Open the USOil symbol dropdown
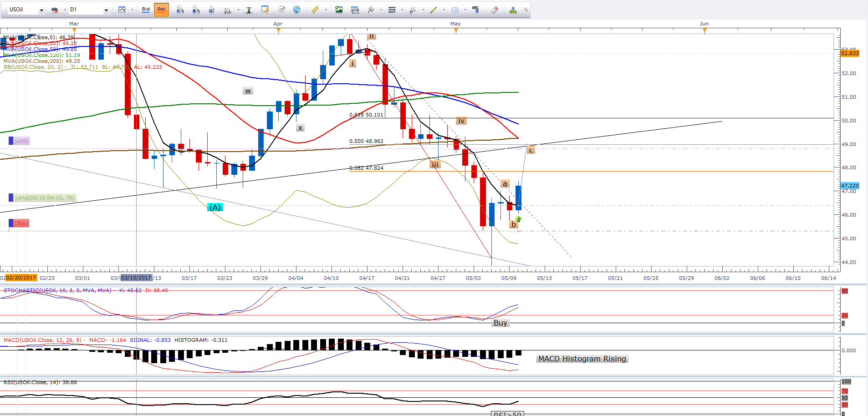The height and width of the screenshot is (416, 868). pyautogui.click(x=41, y=10)
